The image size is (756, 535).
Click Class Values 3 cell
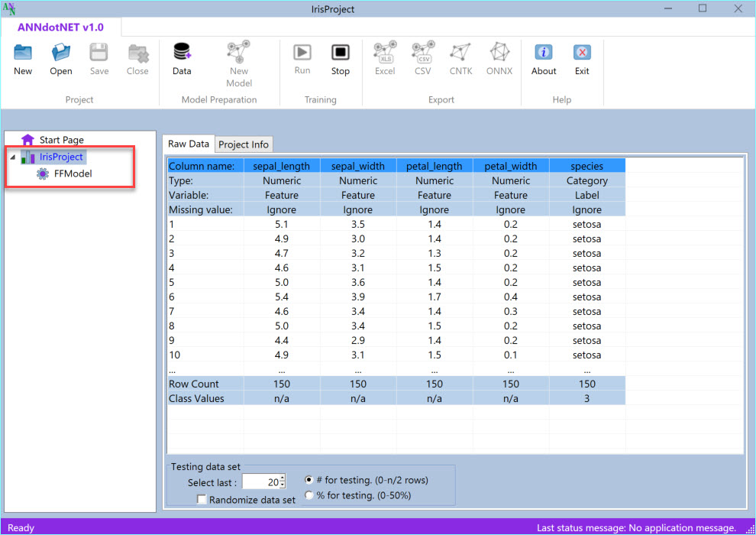click(x=586, y=398)
